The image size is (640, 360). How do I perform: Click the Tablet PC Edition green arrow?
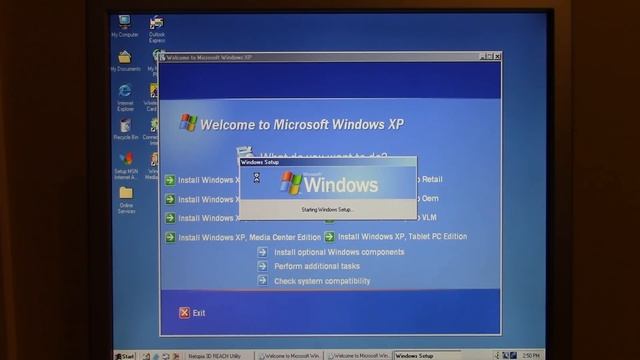coord(329,236)
